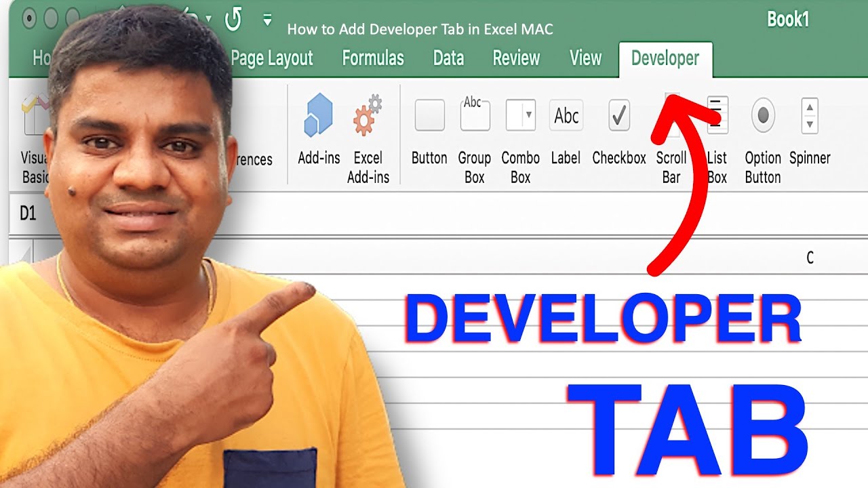Open the Add-ins icon
The width and height of the screenshot is (868, 488).
319,116
